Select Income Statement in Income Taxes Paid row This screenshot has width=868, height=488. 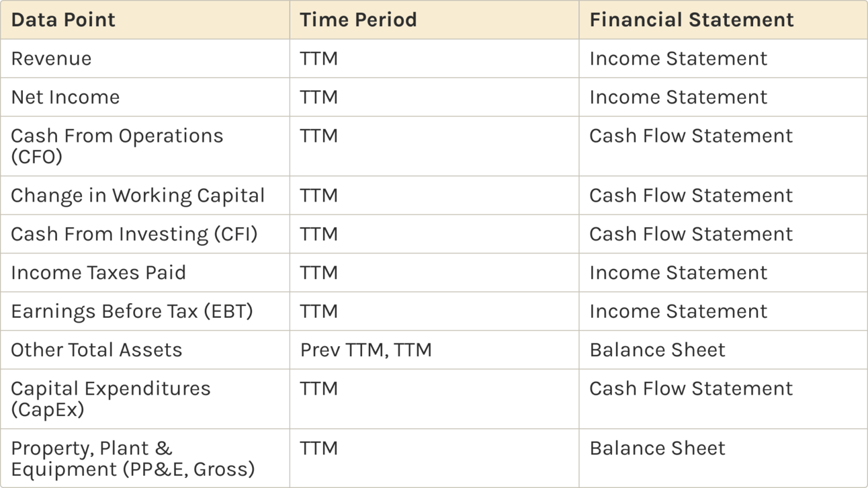(x=723, y=273)
